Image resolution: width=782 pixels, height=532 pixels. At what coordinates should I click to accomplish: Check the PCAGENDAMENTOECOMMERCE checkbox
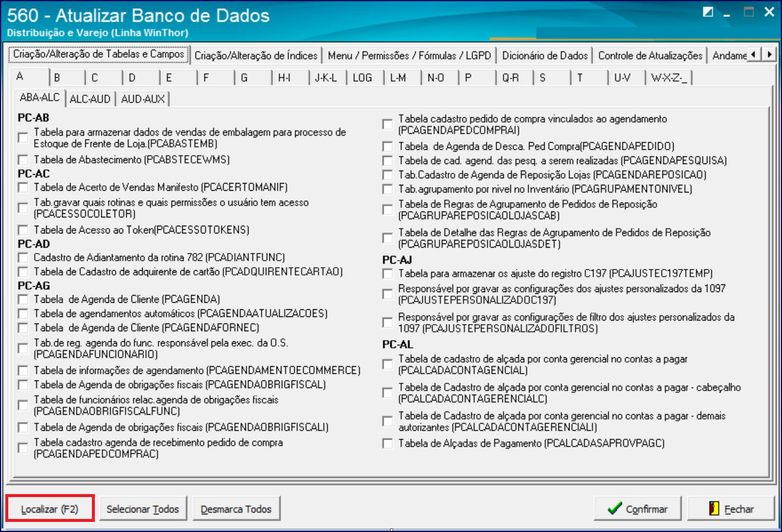[23, 371]
